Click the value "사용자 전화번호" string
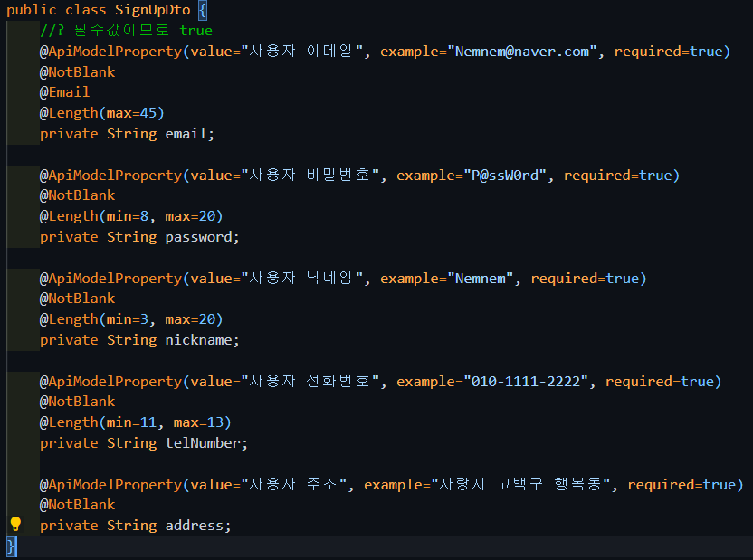The width and height of the screenshot is (753, 560). click(310, 382)
